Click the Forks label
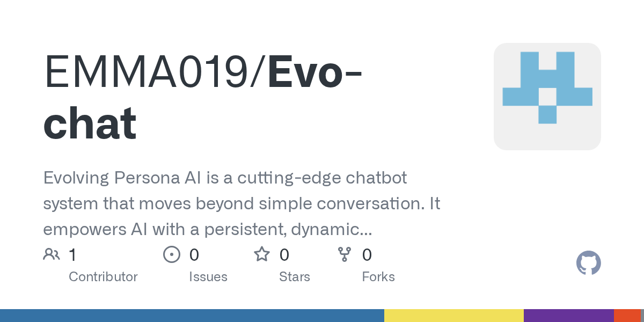 [x=378, y=277]
